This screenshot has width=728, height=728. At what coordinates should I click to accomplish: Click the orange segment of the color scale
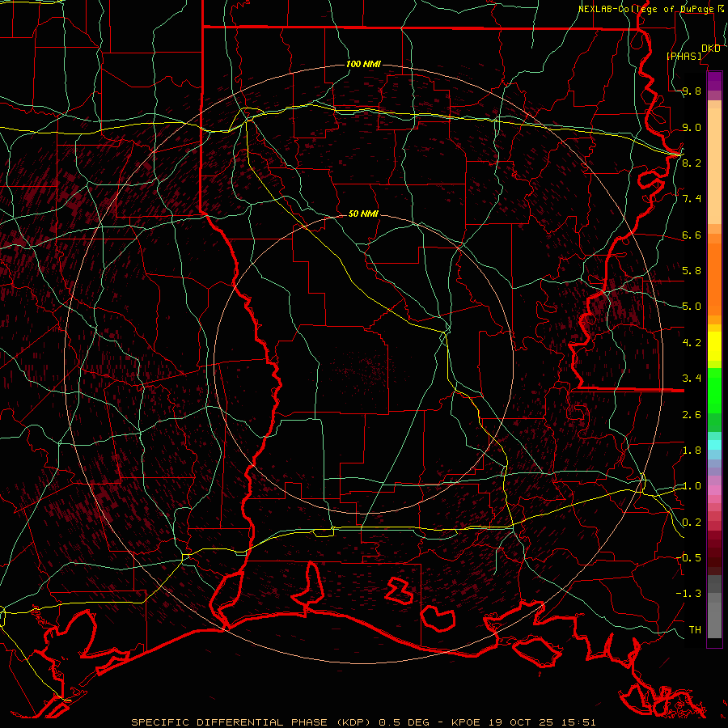[714, 278]
